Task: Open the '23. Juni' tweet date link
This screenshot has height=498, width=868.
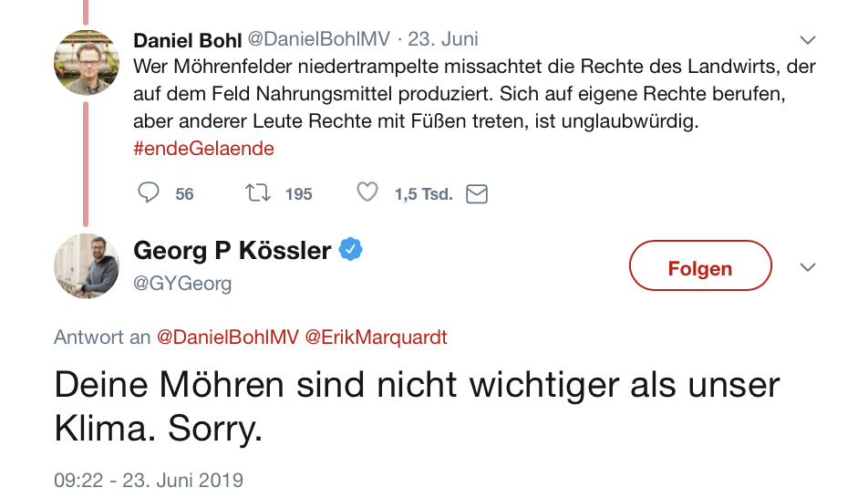Action: click(x=443, y=40)
